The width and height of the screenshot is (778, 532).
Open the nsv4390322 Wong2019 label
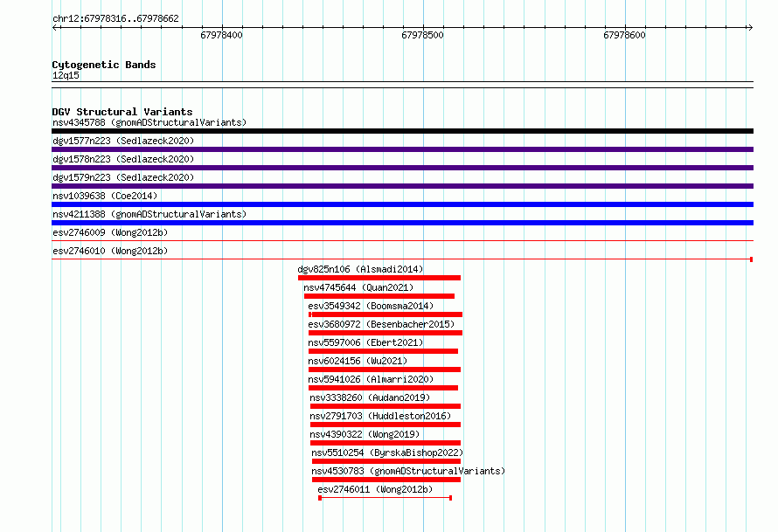coord(365,434)
